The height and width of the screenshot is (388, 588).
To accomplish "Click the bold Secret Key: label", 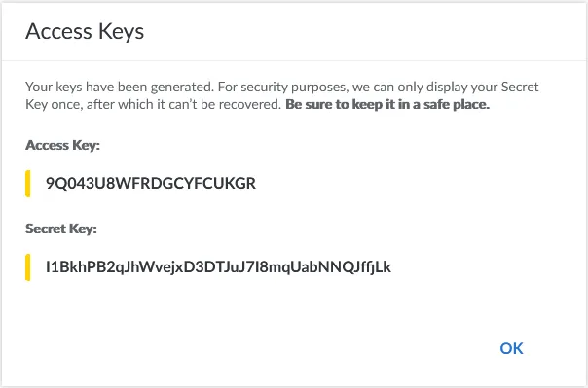I will click(x=61, y=229).
